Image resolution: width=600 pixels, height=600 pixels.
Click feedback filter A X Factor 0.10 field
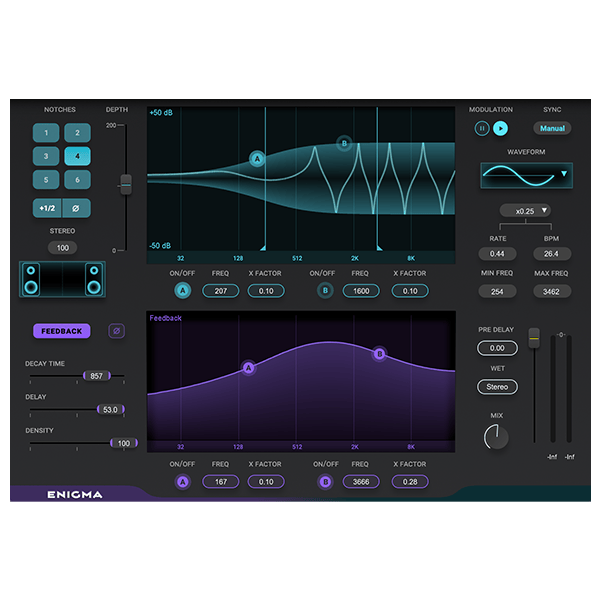(x=266, y=482)
